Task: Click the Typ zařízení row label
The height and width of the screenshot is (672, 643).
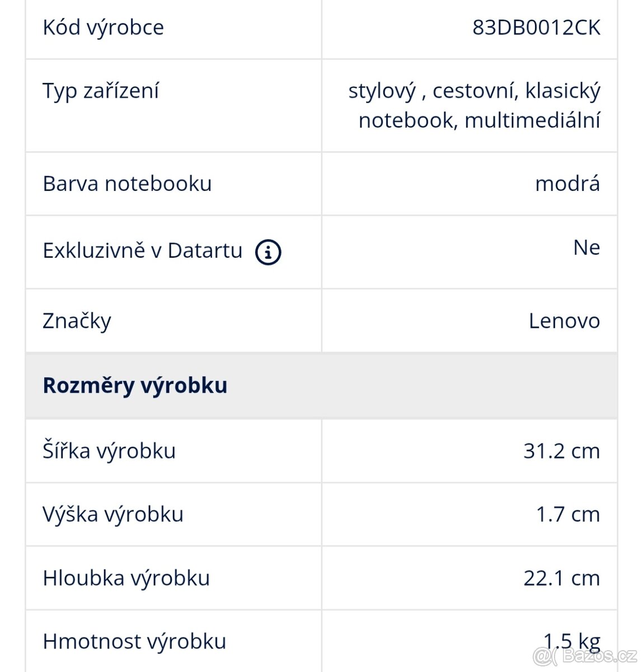Action: click(x=101, y=91)
